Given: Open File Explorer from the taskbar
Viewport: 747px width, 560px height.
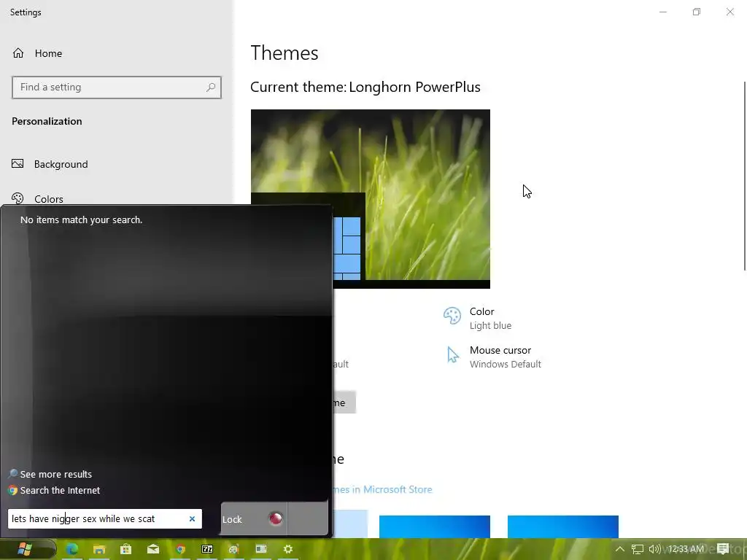Looking at the screenshot, I should [x=98, y=549].
